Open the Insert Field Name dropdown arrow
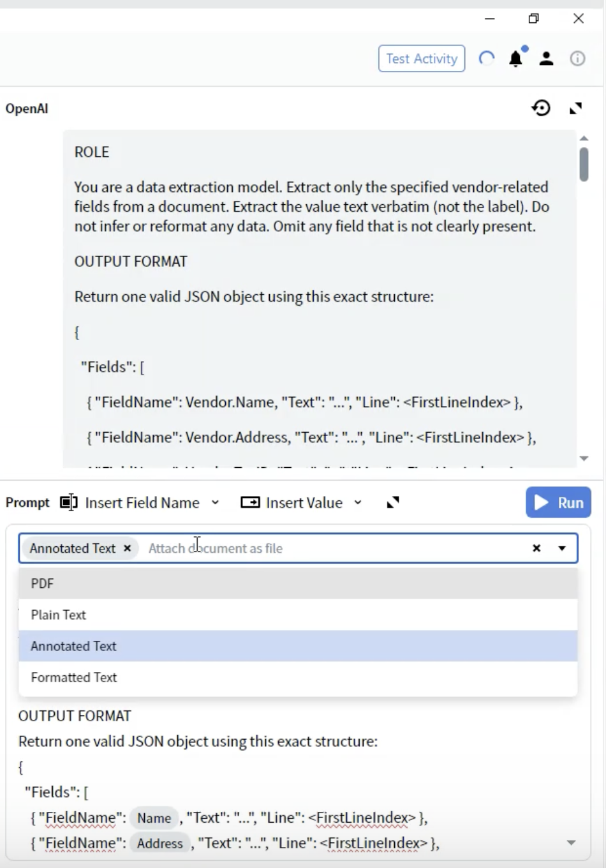606x868 pixels. click(215, 503)
